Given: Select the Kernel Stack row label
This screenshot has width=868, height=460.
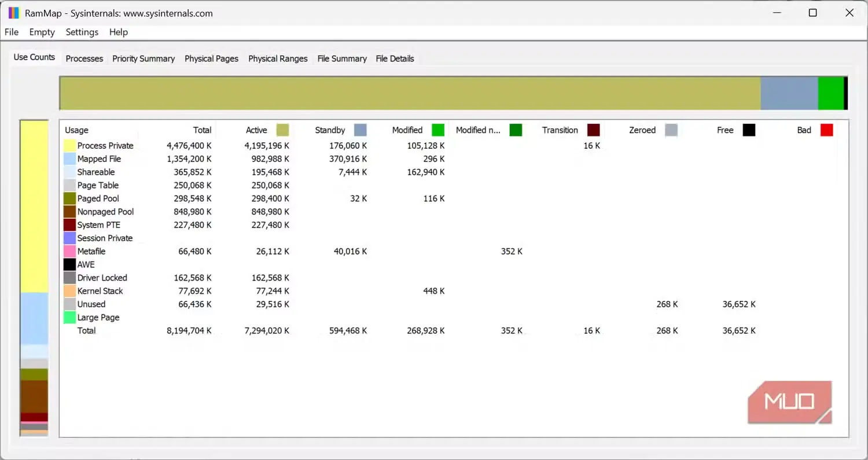Looking at the screenshot, I should click(100, 291).
